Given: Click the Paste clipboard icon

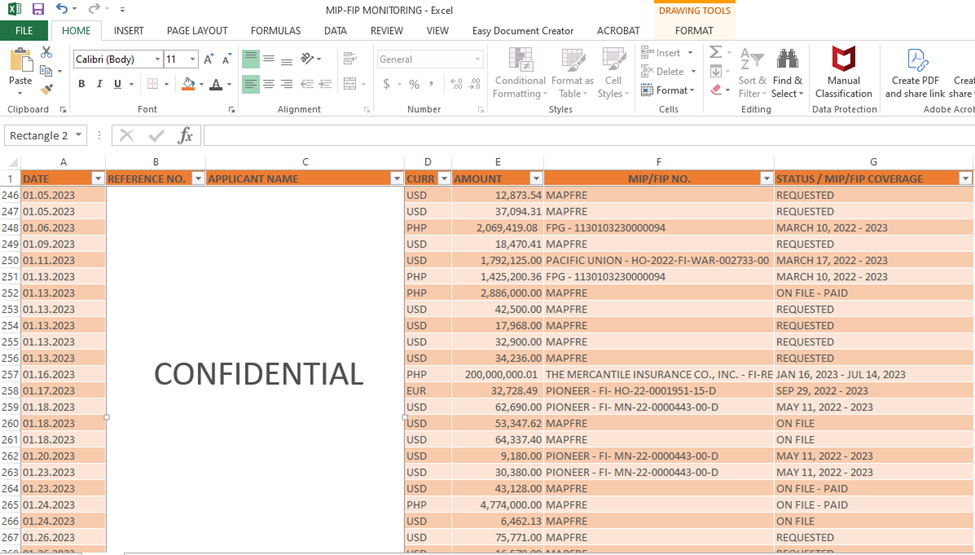Looking at the screenshot, I should click(x=21, y=60).
